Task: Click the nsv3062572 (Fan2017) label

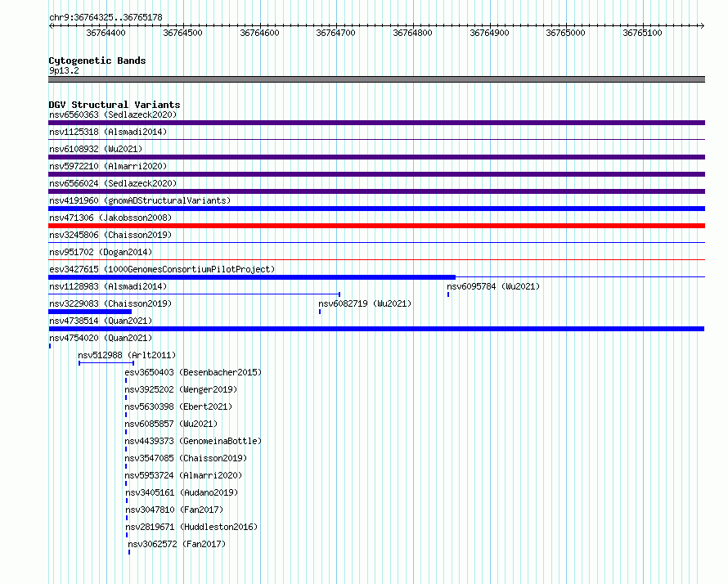Action: click(177, 544)
